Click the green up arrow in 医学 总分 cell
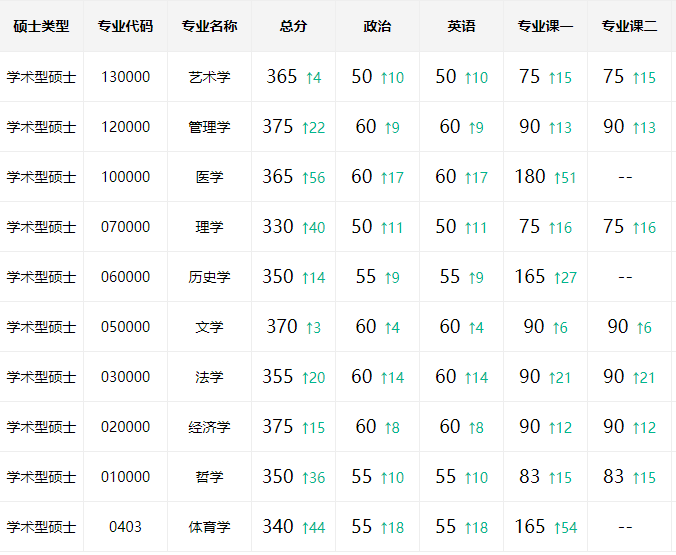Screen dimensions: 676x555 [x=305, y=178]
